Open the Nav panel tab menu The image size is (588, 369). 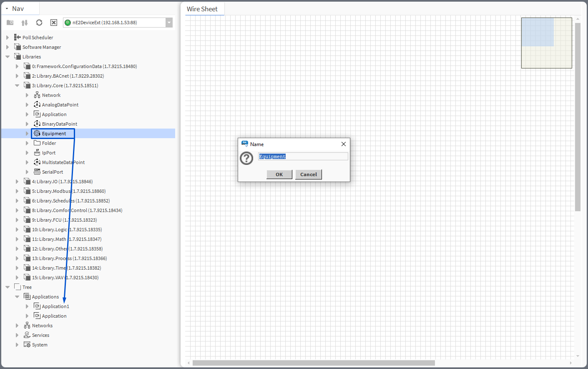(7, 9)
